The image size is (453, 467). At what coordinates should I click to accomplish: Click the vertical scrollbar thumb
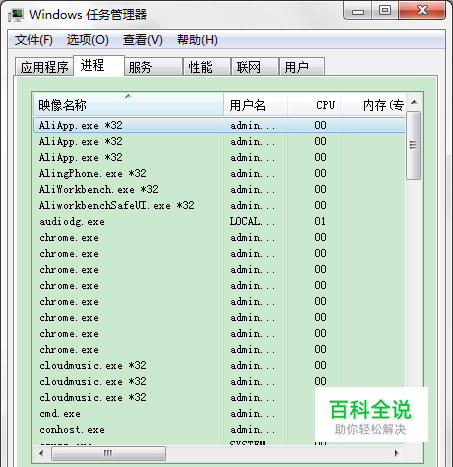pyautogui.click(x=414, y=145)
